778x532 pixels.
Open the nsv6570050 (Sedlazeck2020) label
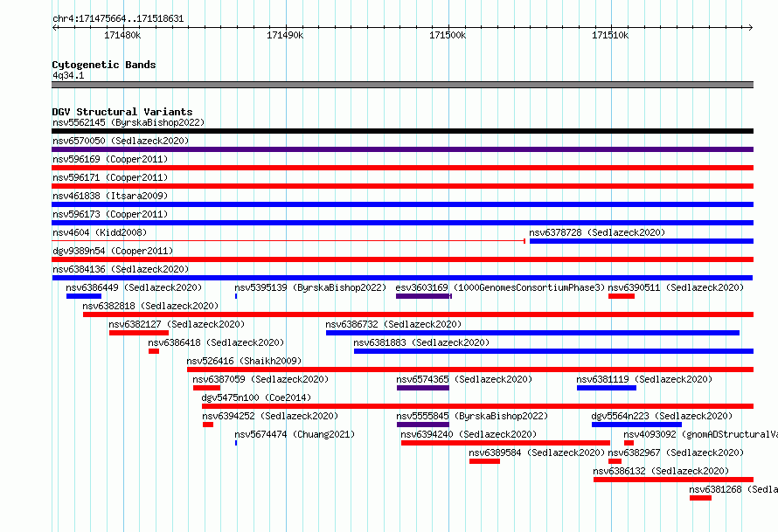pyautogui.click(x=121, y=141)
